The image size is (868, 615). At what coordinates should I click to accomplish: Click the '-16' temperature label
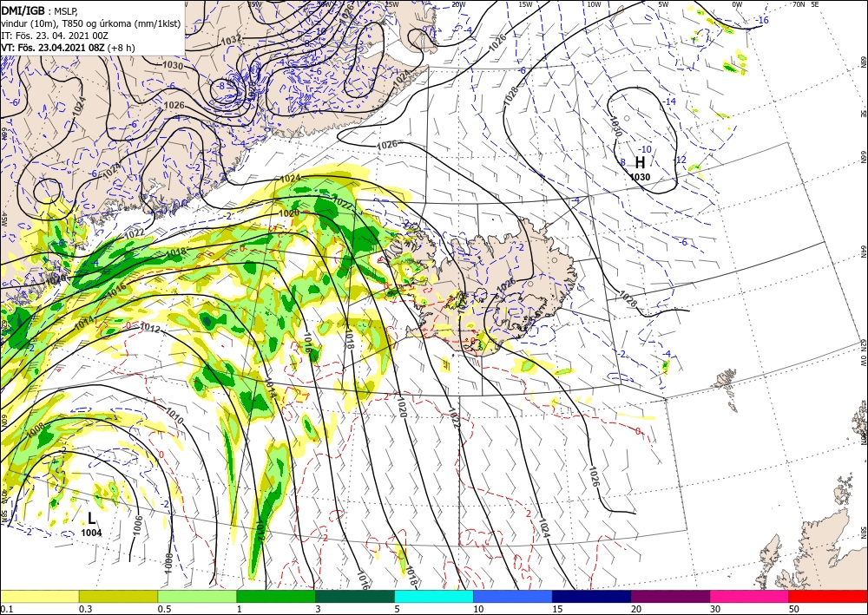763,21
